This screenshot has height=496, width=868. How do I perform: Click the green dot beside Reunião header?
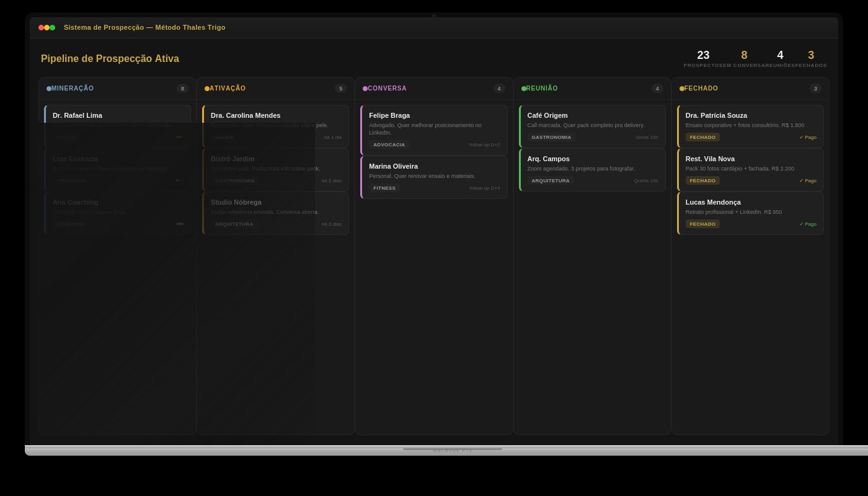click(x=524, y=89)
